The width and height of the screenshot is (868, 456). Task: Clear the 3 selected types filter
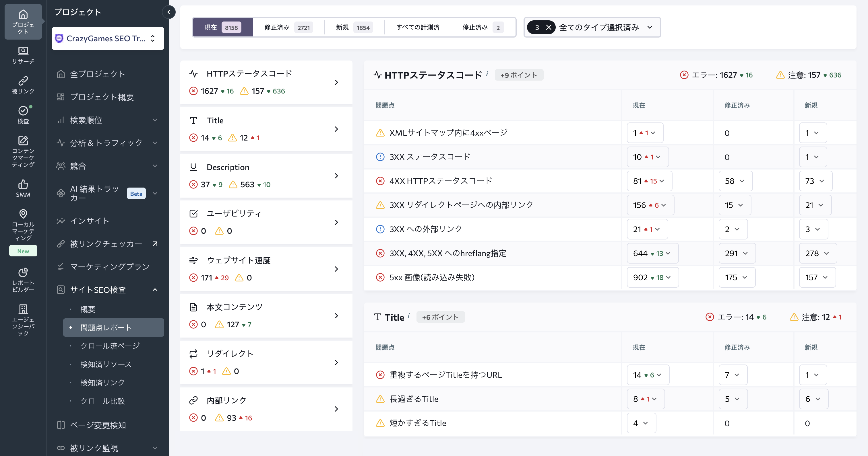click(x=549, y=27)
